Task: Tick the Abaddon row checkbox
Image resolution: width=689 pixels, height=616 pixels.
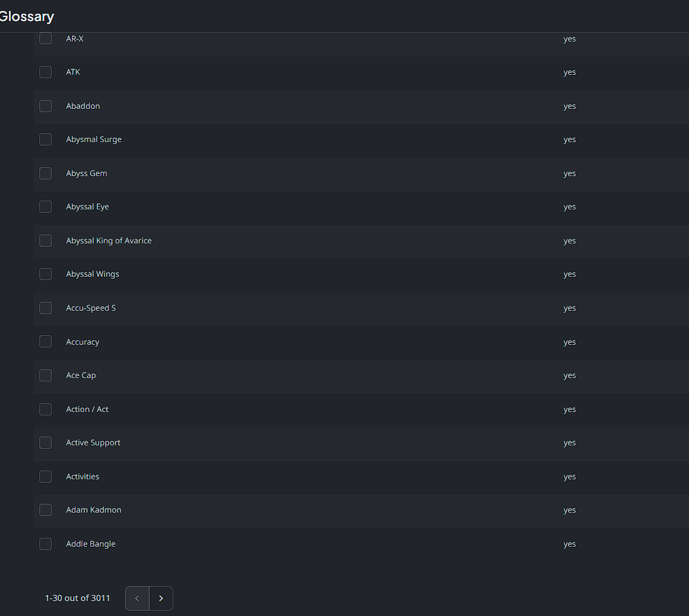Action: pos(46,106)
